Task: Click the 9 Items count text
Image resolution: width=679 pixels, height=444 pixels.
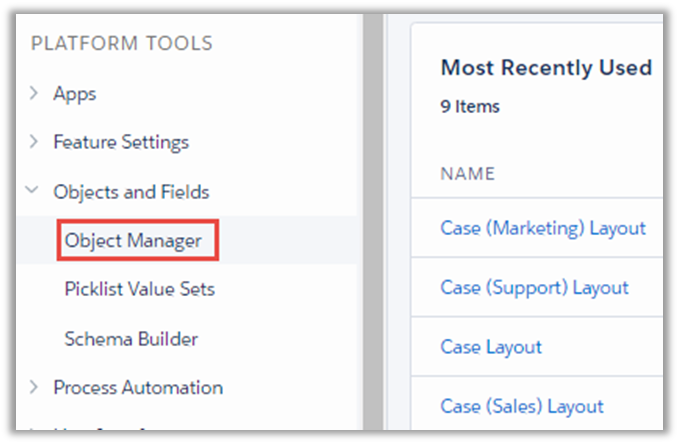Action: (x=470, y=106)
